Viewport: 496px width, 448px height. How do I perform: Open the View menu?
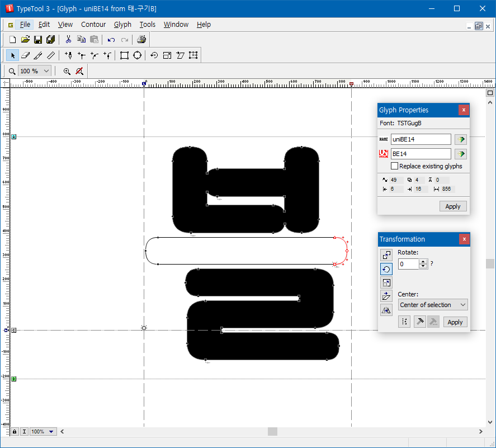pyautogui.click(x=65, y=25)
